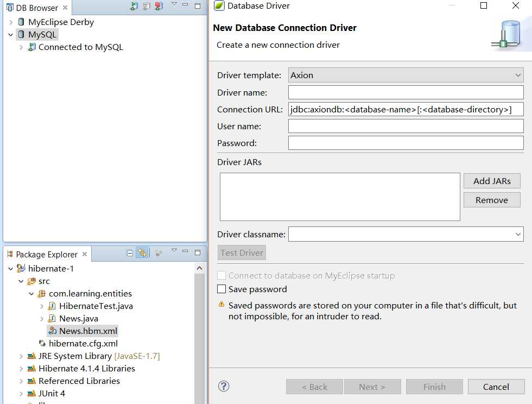Click the Collapse All icon in Package Explorer

130,253
